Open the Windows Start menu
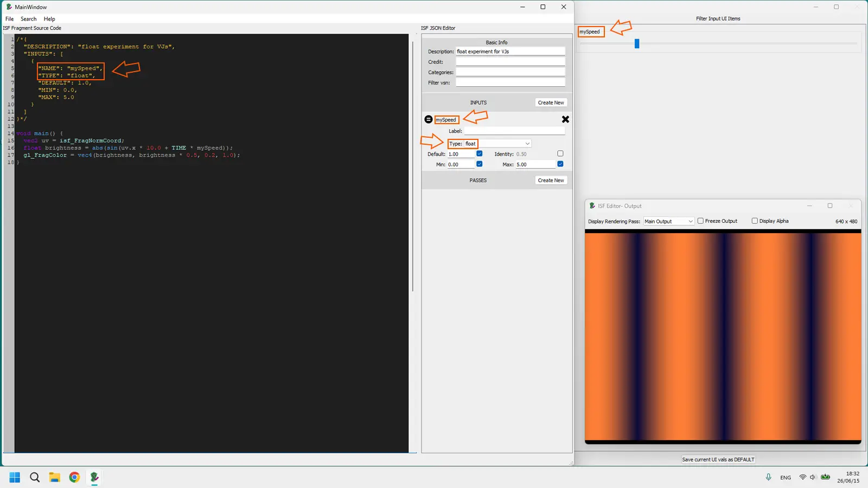The width and height of the screenshot is (868, 488). coord(15,477)
